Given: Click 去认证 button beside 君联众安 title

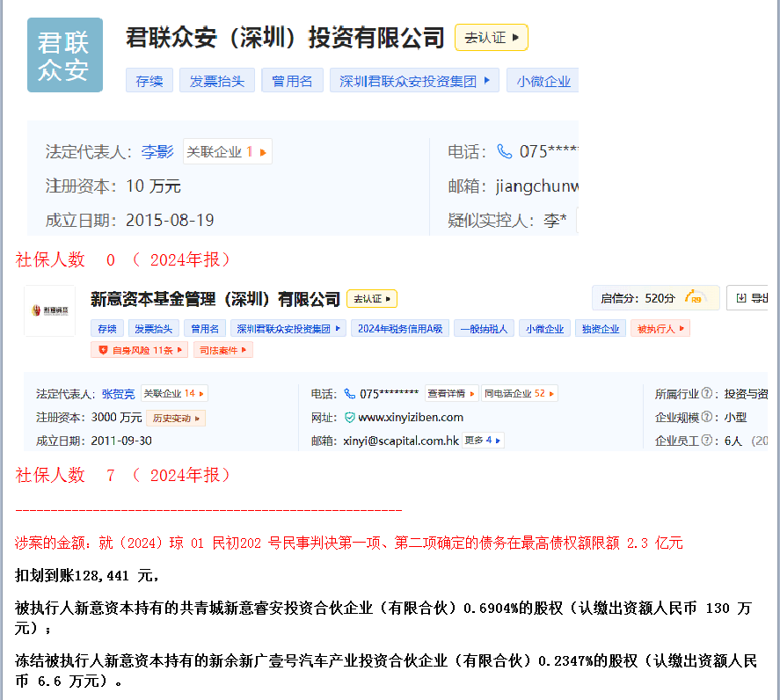Looking at the screenshot, I should 491,37.
